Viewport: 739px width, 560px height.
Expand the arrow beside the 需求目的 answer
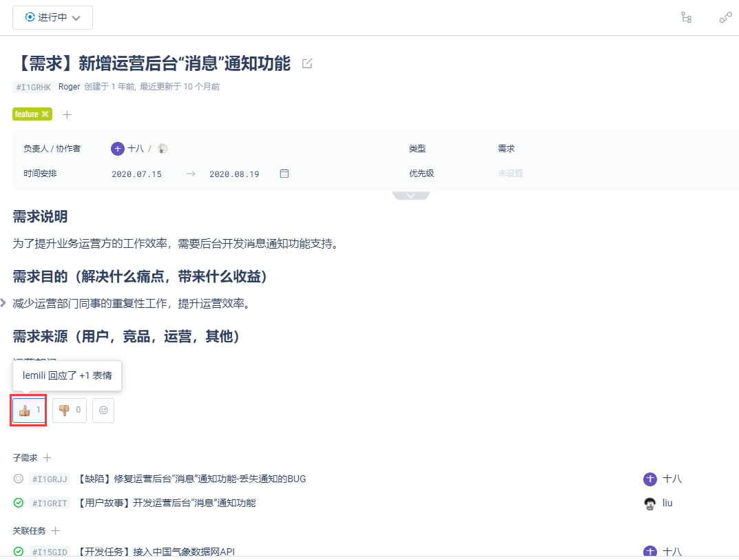3,301
